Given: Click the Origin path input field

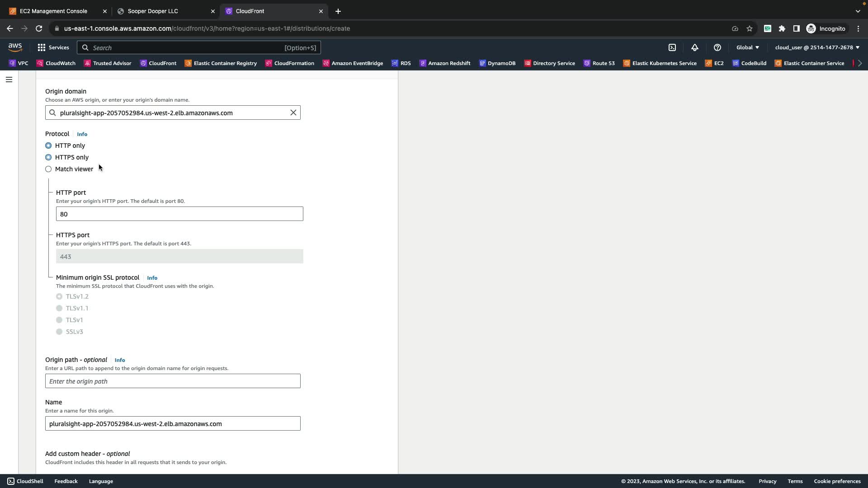Looking at the screenshot, I should pyautogui.click(x=173, y=381).
